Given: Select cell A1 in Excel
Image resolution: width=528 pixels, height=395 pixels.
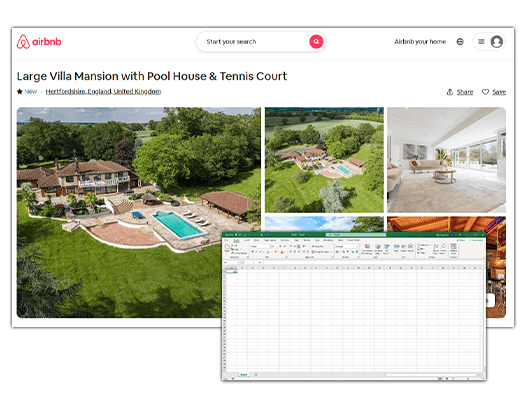Looking at the screenshot, I should pyautogui.click(x=231, y=271).
